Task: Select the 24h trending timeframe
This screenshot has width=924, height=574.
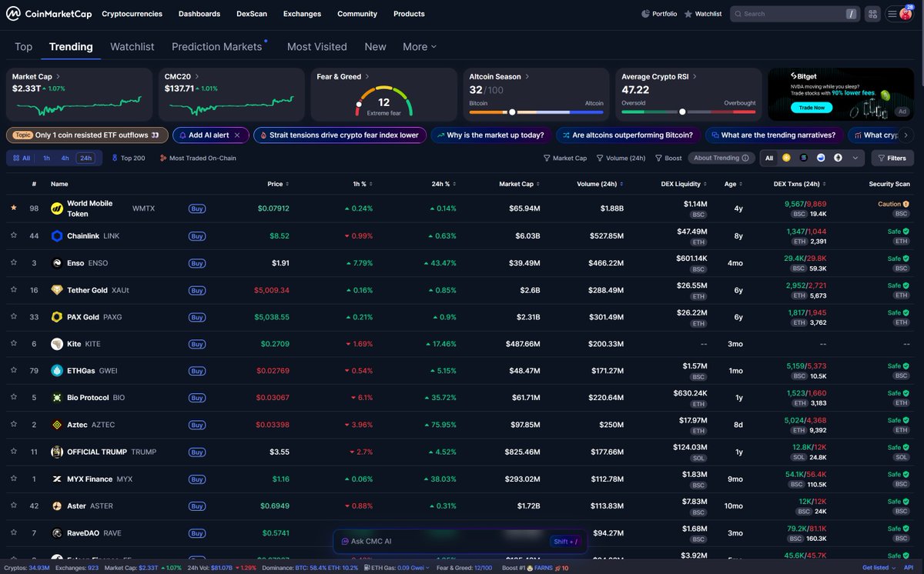Action: (x=85, y=158)
